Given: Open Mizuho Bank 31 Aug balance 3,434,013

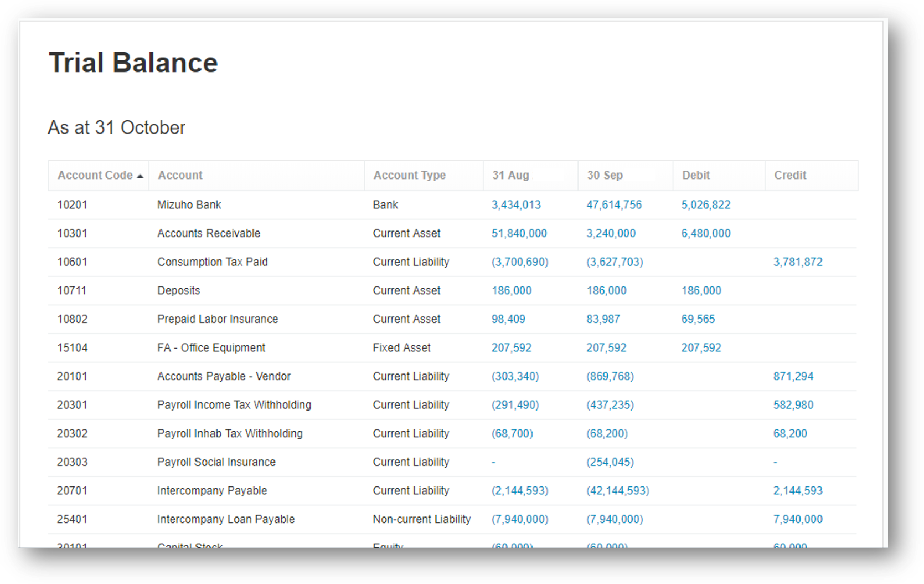Looking at the screenshot, I should [x=516, y=204].
